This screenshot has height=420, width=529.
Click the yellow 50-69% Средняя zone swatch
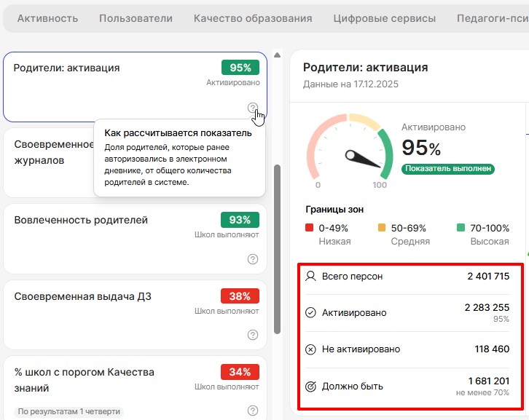(x=382, y=228)
